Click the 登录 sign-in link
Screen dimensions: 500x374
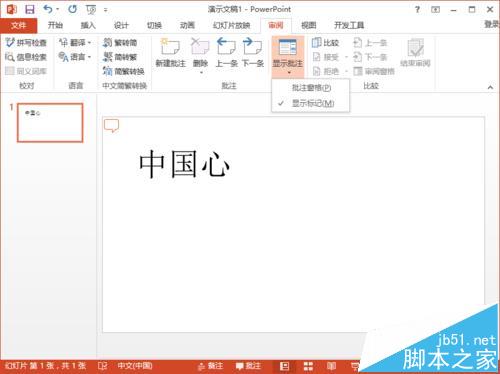point(492,24)
